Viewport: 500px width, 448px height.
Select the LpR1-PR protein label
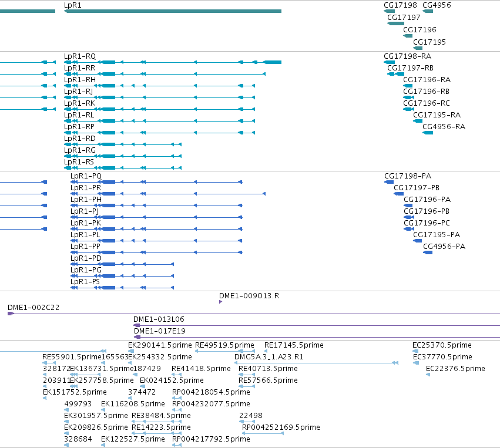coord(86,188)
